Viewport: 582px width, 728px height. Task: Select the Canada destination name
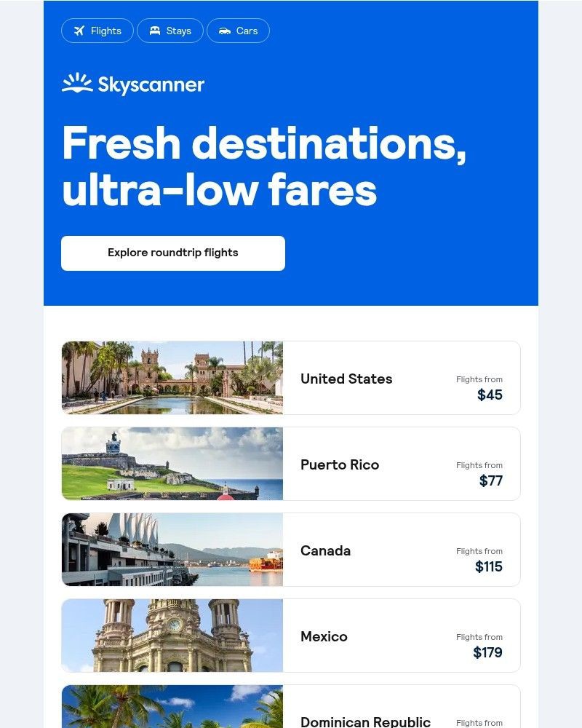(x=325, y=550)
